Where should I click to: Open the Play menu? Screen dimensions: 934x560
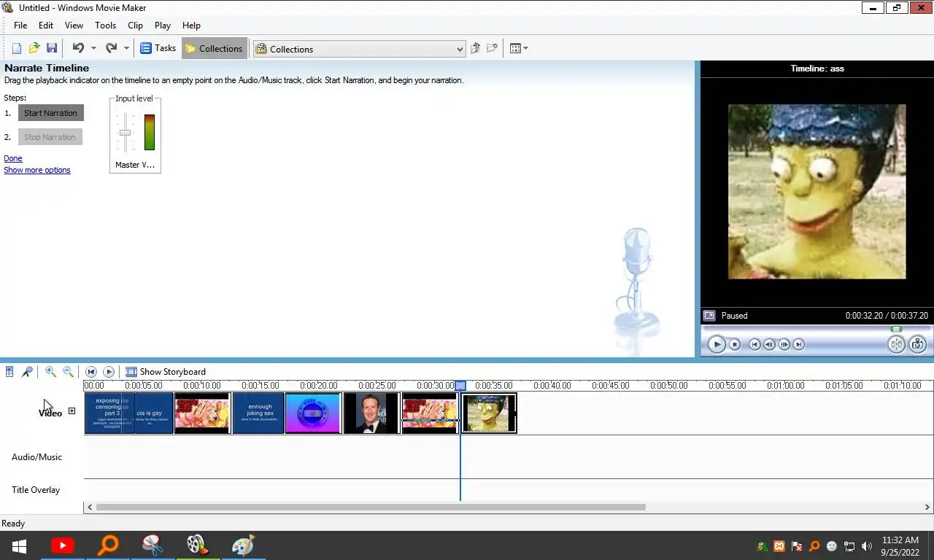pyautogui.click(x=163, y=25)
